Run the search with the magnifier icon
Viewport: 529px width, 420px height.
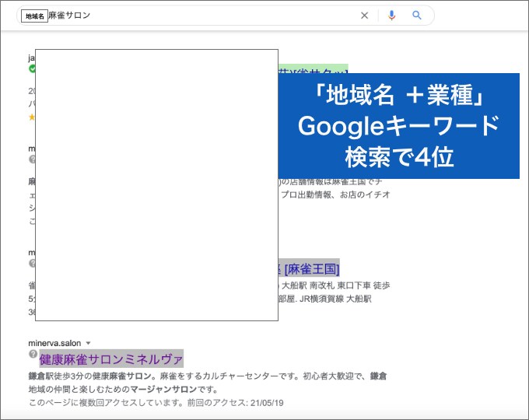(x=417, y=16)
